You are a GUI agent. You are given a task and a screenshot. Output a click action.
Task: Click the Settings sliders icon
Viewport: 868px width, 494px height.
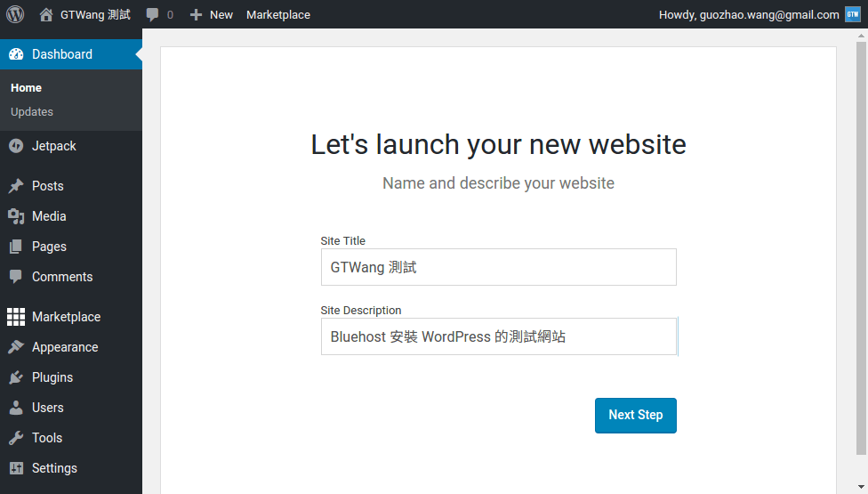pos(16,468)
